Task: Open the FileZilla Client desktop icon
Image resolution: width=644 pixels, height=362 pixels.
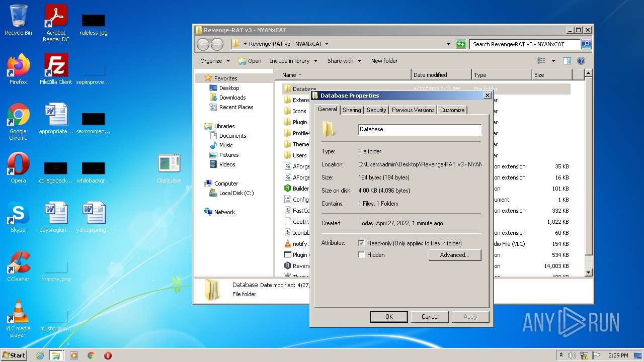Action: 55,69
